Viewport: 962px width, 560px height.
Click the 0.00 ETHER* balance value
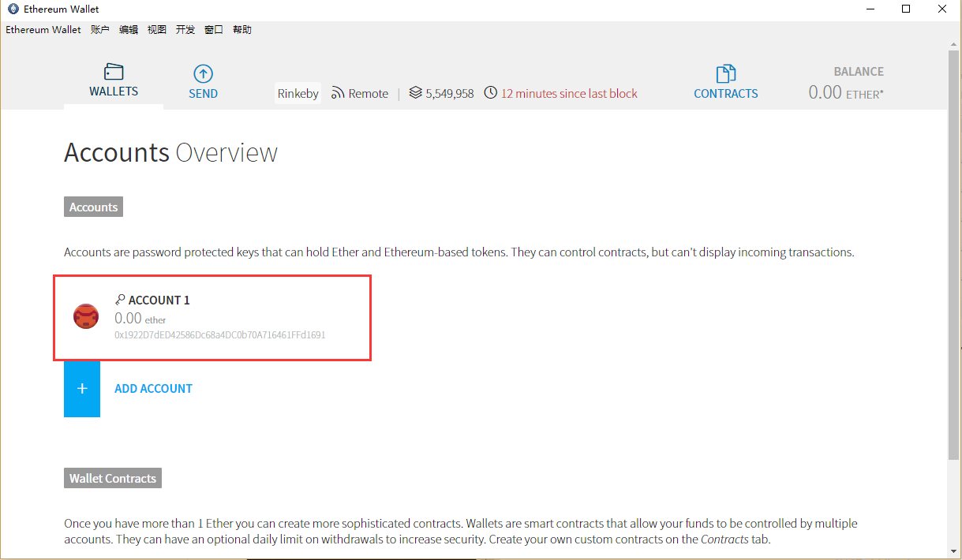point(846,92)
